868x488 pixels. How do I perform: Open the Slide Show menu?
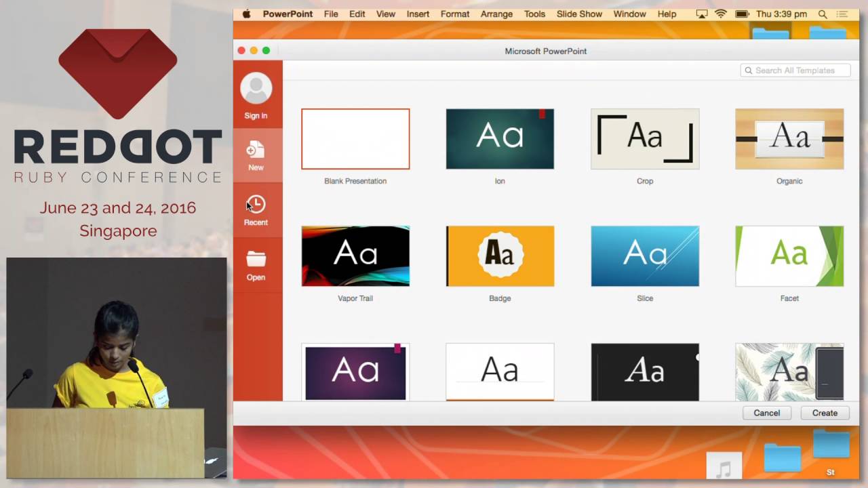coord(579,14)
